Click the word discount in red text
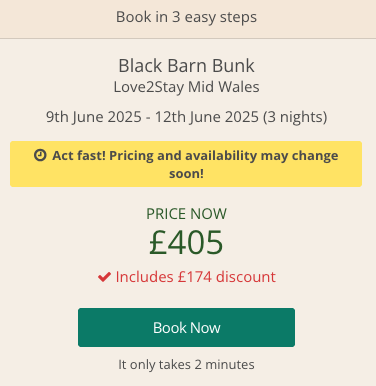The width and height of the screenshot is (376, 386). 246,277
